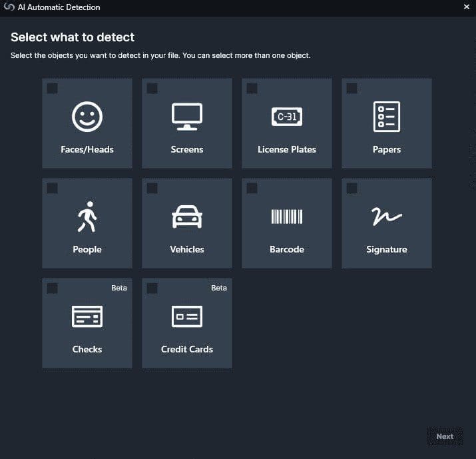Click the instruction text about selecting objects

pos(160,55)
